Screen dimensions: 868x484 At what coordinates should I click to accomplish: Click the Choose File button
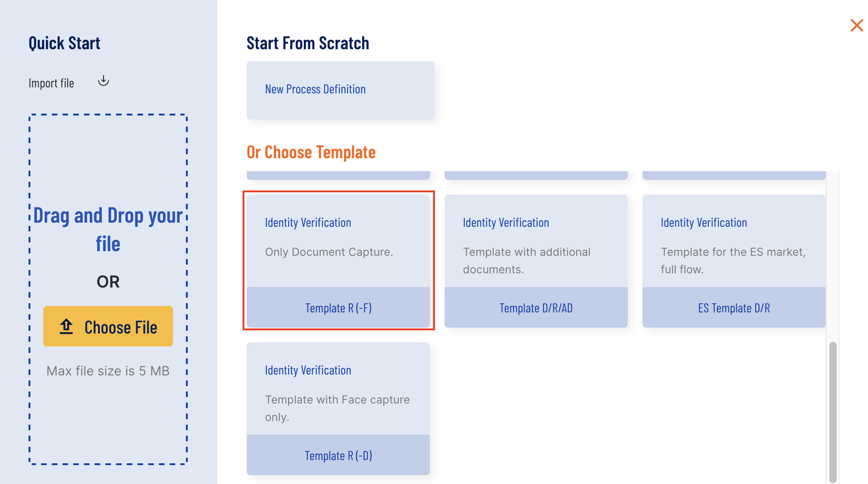pyautogui.click(x=108, y=326)
